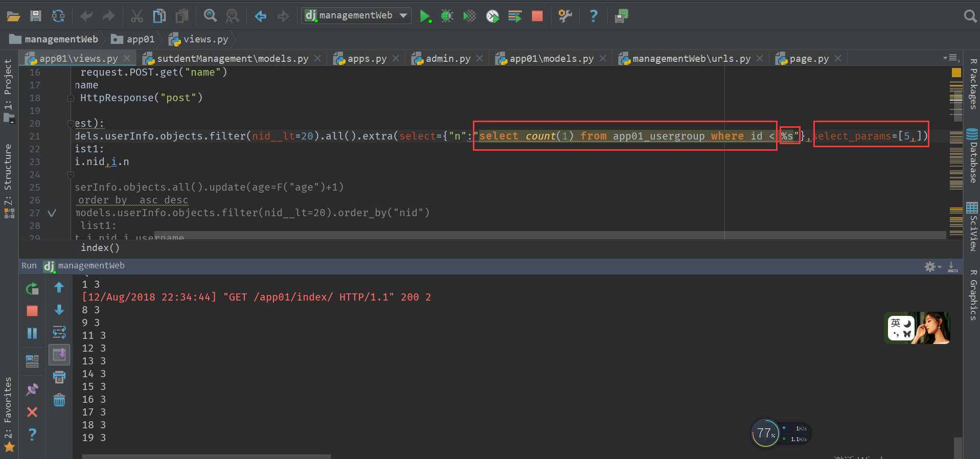Navigate Back with the left arrow
Viewport: 980px width, 459px height.
click(261, 16)
